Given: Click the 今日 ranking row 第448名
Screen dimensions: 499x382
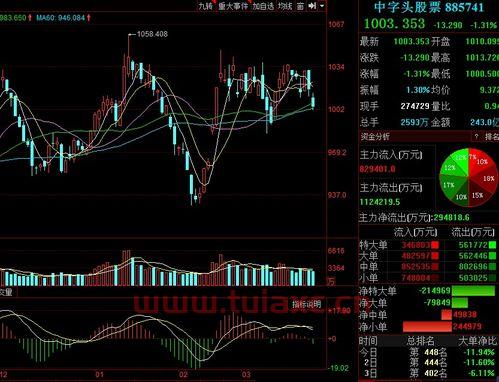Looking at the screenshot, I should coord(428,352).
